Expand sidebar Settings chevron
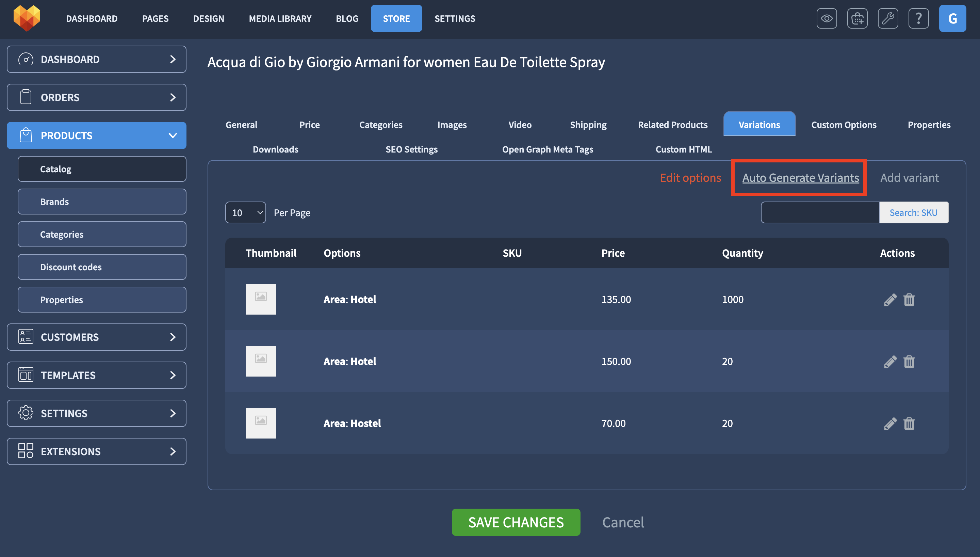Viewport: 980px width, 557px height. pos(173,413)
